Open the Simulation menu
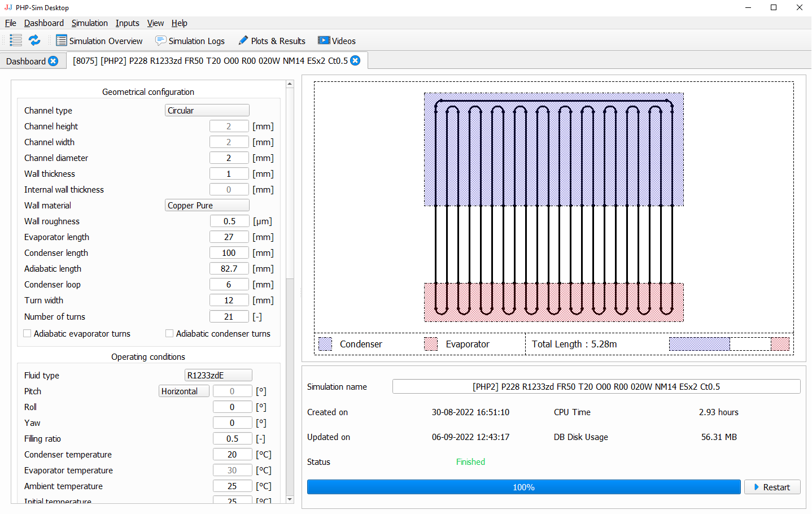 click(x=89, y=23)
